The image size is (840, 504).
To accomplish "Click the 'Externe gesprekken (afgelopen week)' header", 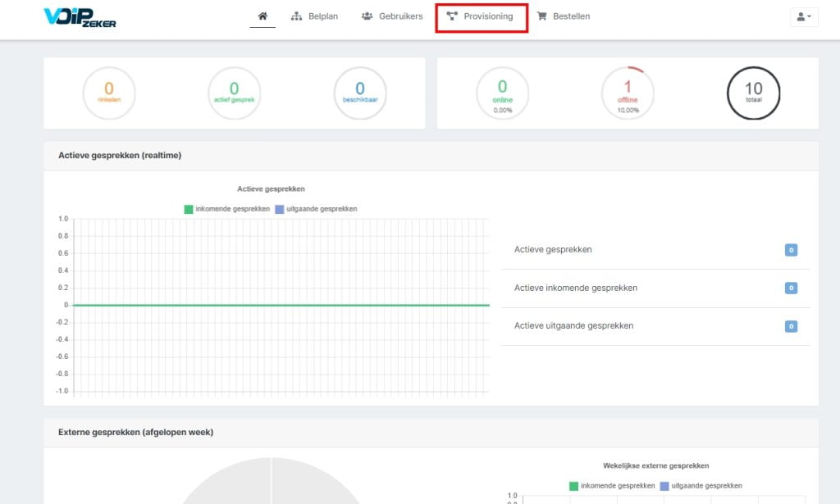I will pos(431,433).
